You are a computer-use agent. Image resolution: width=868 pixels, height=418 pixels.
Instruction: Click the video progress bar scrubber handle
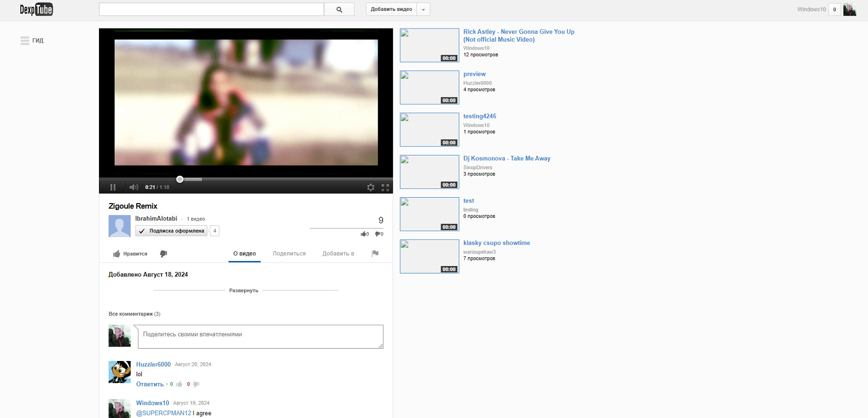tap(180, 179)
